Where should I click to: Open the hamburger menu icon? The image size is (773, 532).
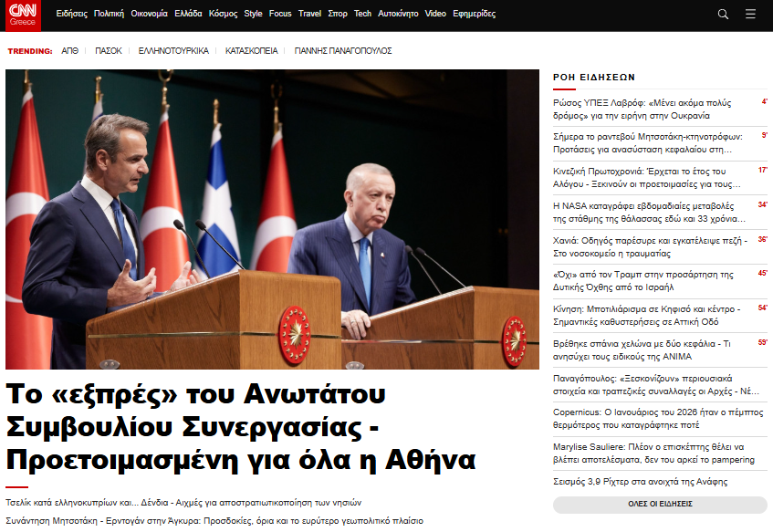pos(750,15)
